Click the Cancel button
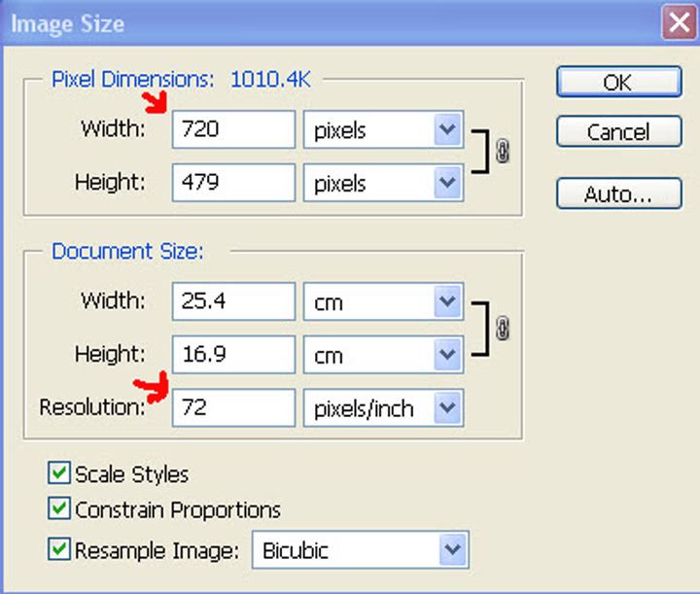The width and height of the screenshot is (700, 594). point(619,131)
